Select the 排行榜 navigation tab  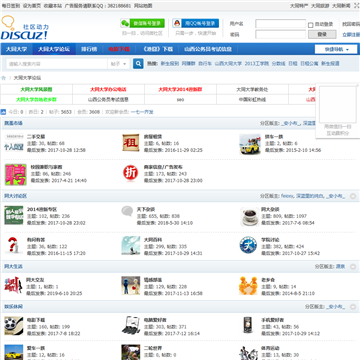pyautogui.click(x=89, y=49)
